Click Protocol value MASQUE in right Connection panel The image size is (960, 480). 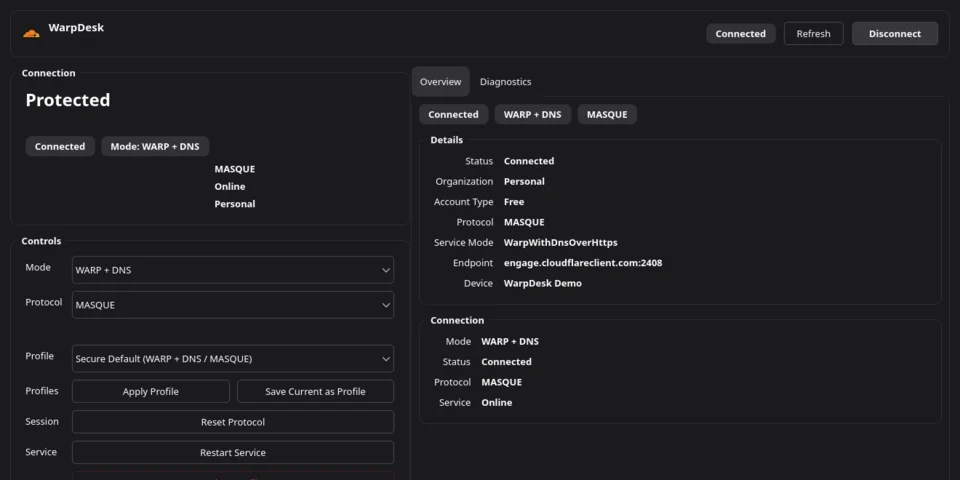click(x=501, y=382)
